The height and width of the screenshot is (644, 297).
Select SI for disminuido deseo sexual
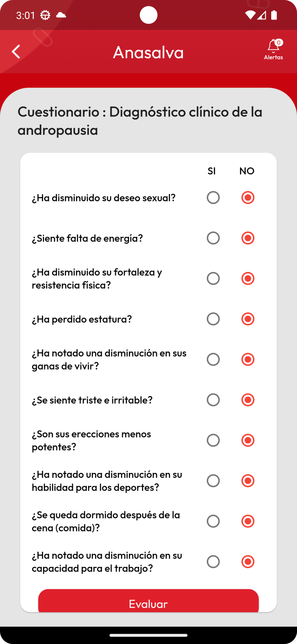(x=213, y=198)
